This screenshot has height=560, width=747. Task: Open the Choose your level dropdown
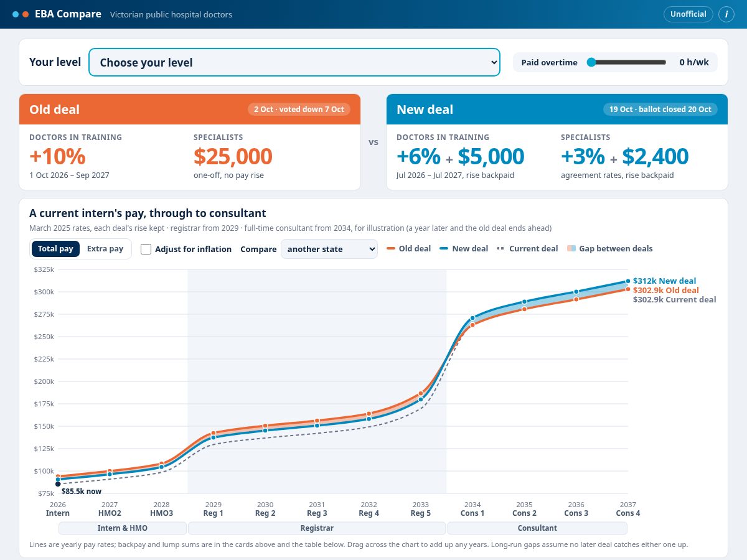pos(294,62)
